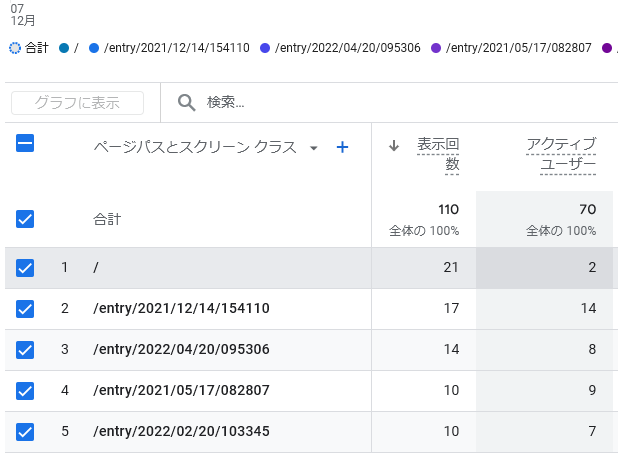Screen dimensions: 618x453
Task: Click the 07 12月 chart axis date
Action: (23, 15)
